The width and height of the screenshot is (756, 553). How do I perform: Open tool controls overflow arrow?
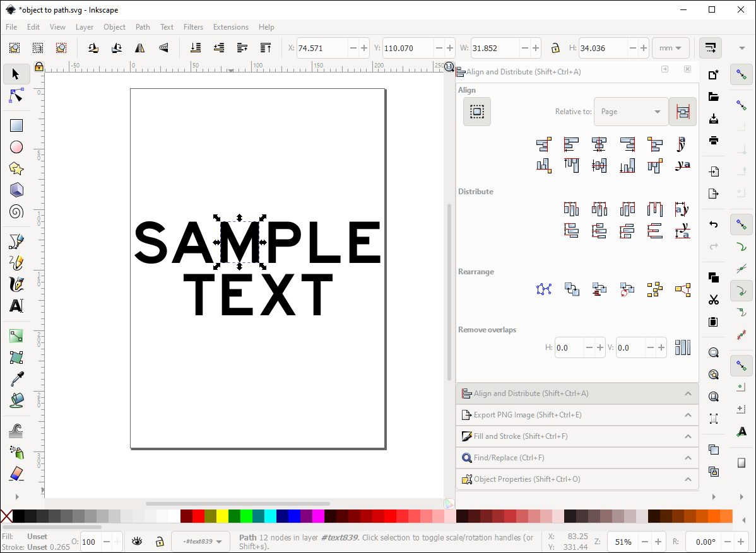742,48
